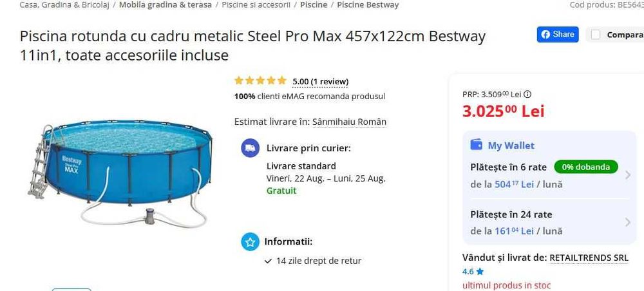Click the courier delivery truck icon
Viewport: 644px width, 291px height.
coord(250,148)
